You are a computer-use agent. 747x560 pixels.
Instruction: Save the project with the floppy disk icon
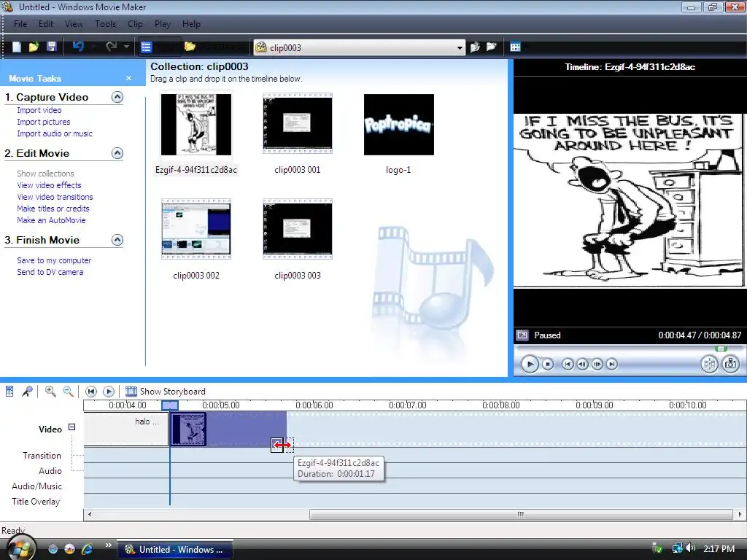pos(52,47)
